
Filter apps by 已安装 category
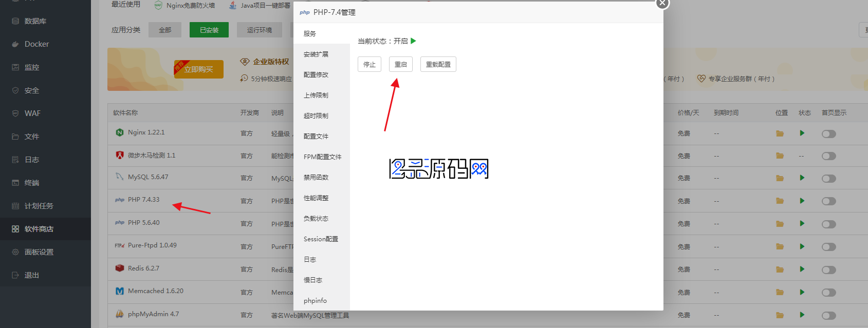pyautogui.click(x=209, y=30)
